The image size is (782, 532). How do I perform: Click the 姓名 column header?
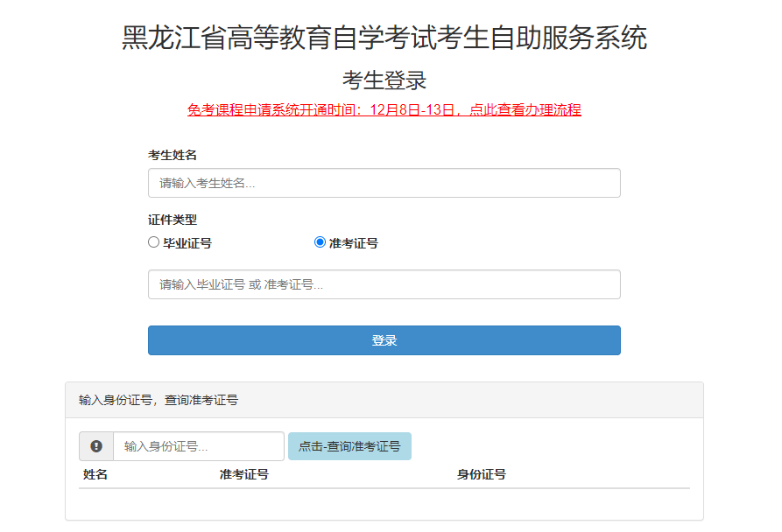click(95, 474)
